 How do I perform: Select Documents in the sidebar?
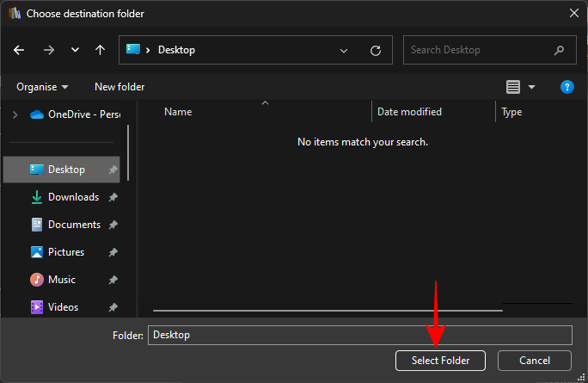(x=74, y=225)
